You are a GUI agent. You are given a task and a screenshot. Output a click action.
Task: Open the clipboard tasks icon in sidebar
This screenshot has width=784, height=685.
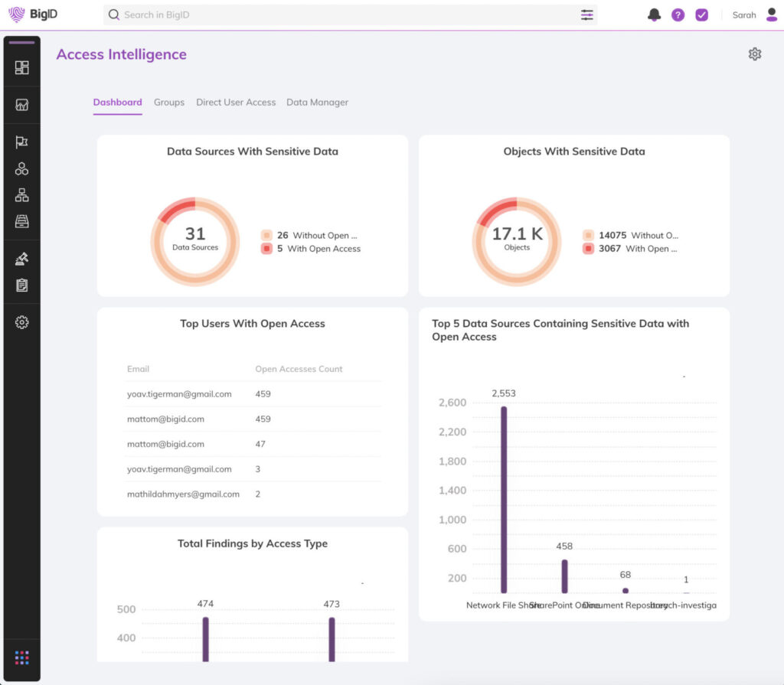tap(21, 285)
